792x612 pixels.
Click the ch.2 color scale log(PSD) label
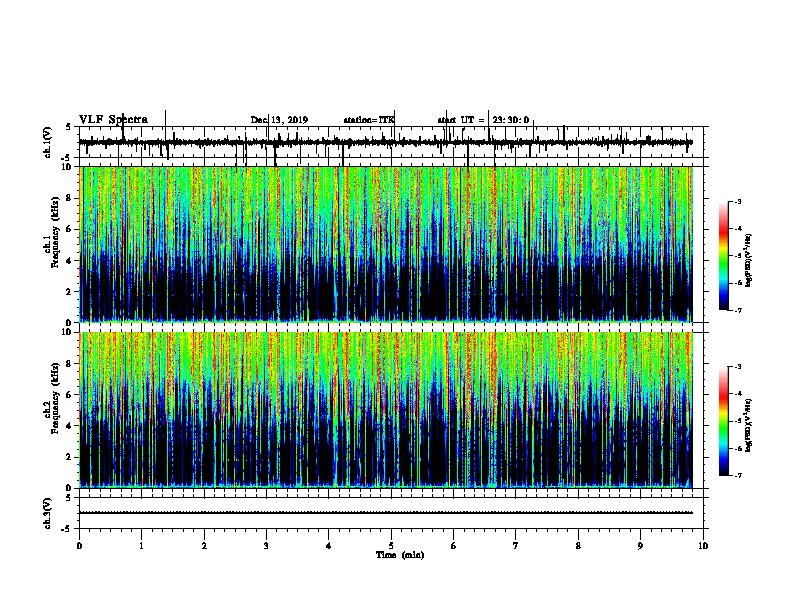pos(749,425)
